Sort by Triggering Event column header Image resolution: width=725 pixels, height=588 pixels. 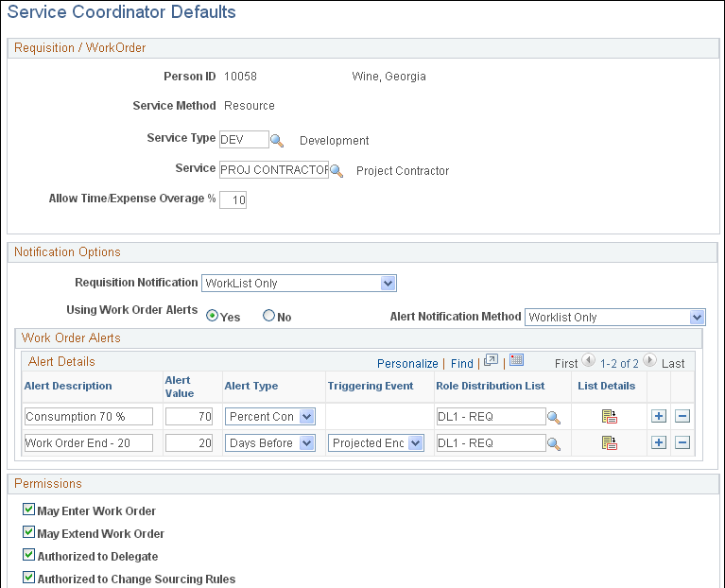tap(371, 386)
